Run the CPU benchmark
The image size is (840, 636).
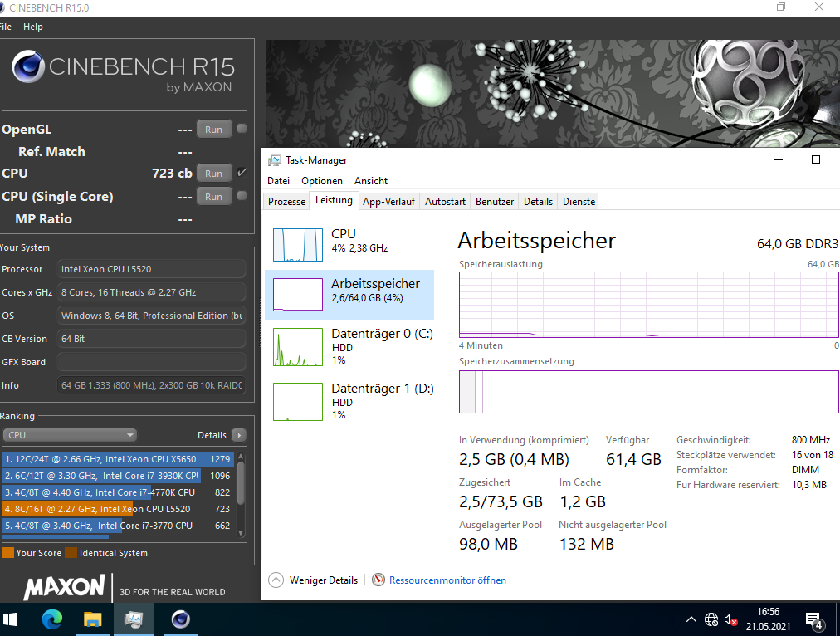click(x=214, y=173)
